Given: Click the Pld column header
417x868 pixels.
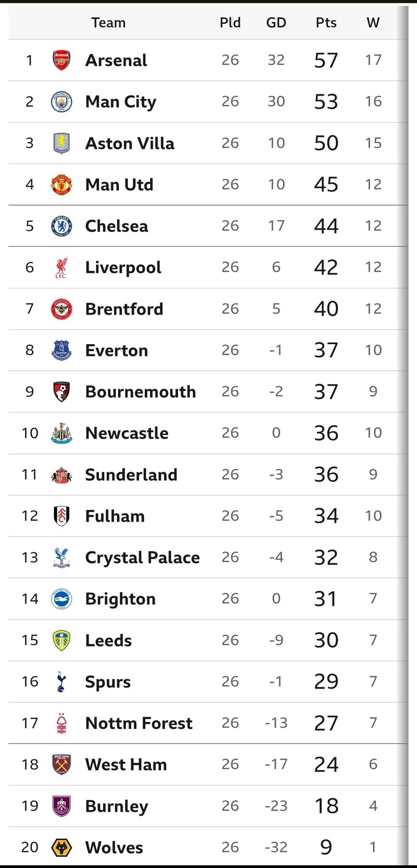Looking at the screenshot, I should (x=230, y=23).
